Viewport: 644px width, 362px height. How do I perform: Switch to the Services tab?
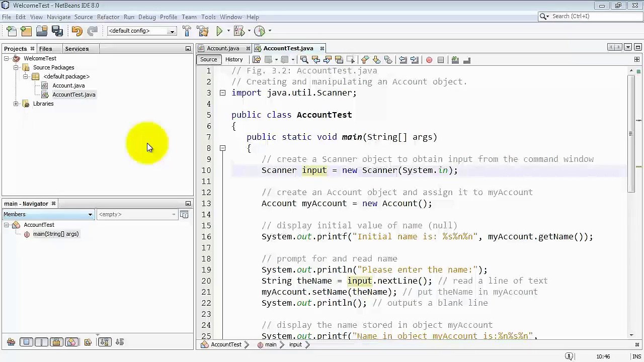[x=76, y=49]
